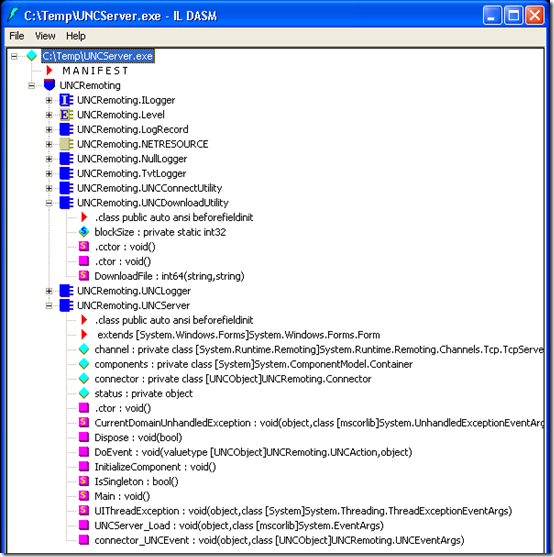Click the interface icon of UNCRemoting.ILogger

pyautogui.click(x=66, y=100)
